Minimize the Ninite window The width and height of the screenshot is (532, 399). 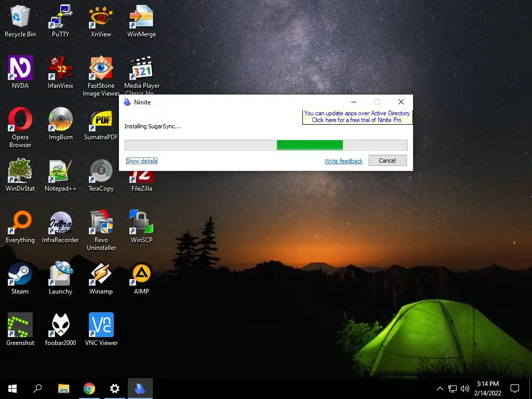[353, 102]
